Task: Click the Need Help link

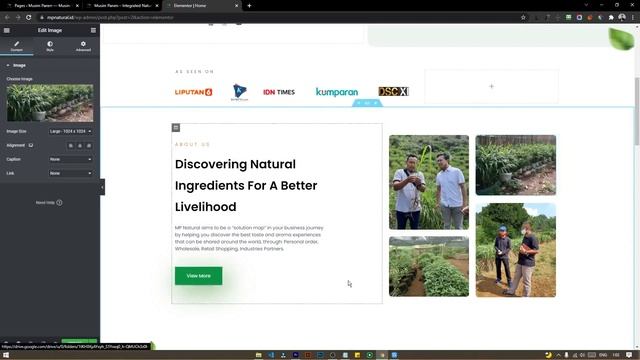Action: click(x=49, y=202)
